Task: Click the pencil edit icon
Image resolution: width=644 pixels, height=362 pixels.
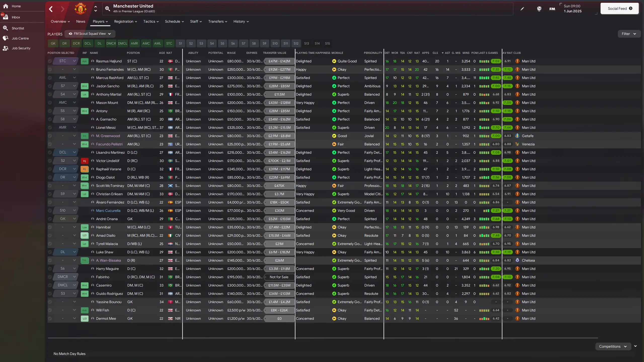Action: (x=522, y=9)
